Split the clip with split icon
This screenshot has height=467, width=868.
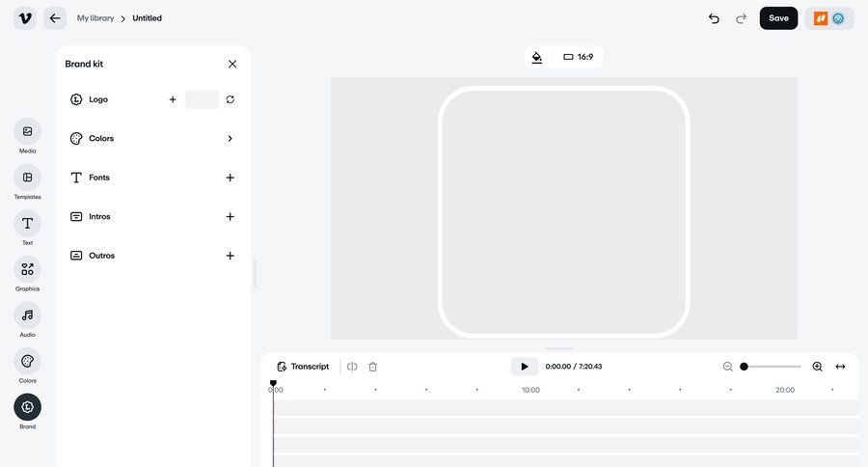pyautogui.click(x=352, y=367)
